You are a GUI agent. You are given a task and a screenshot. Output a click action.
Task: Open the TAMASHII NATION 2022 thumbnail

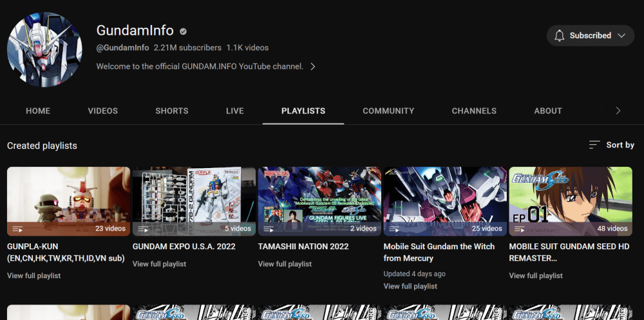(x=319, y=202)
